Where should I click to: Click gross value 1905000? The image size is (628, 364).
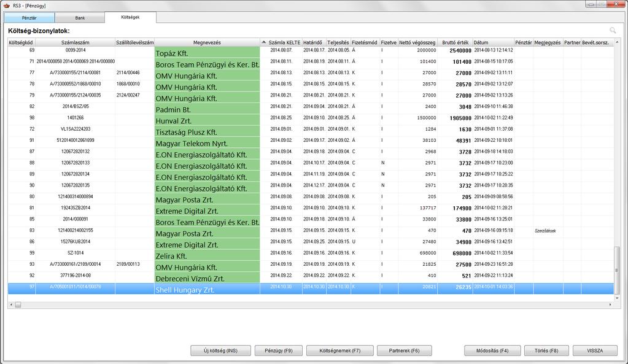tap(460, 118)
